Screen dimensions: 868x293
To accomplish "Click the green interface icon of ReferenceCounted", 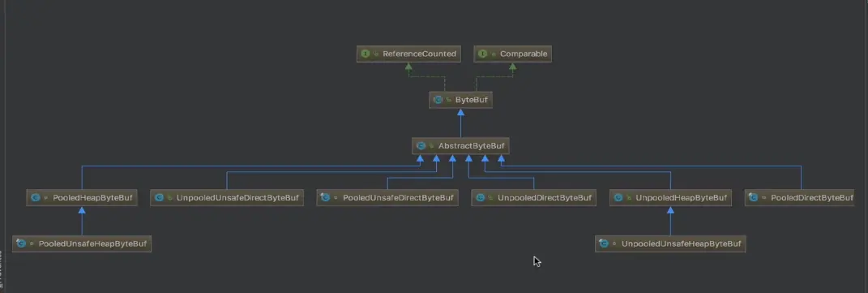I will coord(366,54).
